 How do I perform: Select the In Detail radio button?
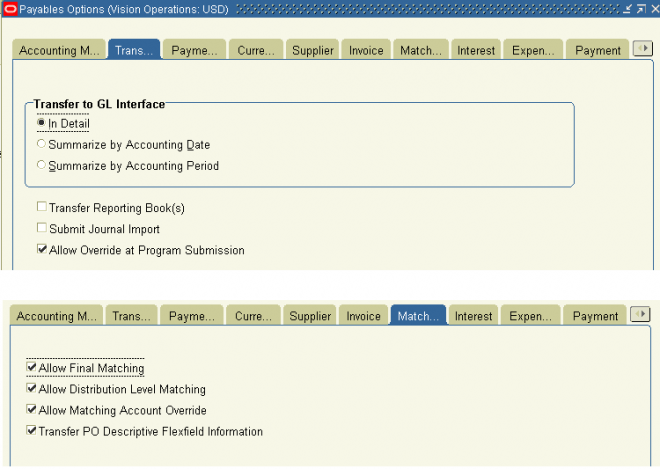[x=41, y=123]
